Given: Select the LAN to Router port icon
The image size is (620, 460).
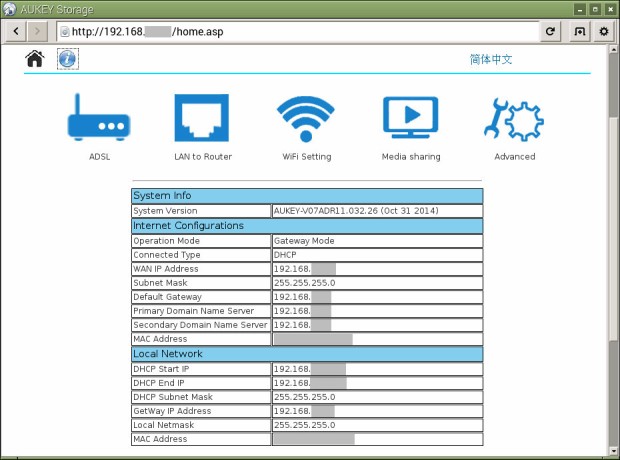Looking at the screenshot, I should 202,117.
